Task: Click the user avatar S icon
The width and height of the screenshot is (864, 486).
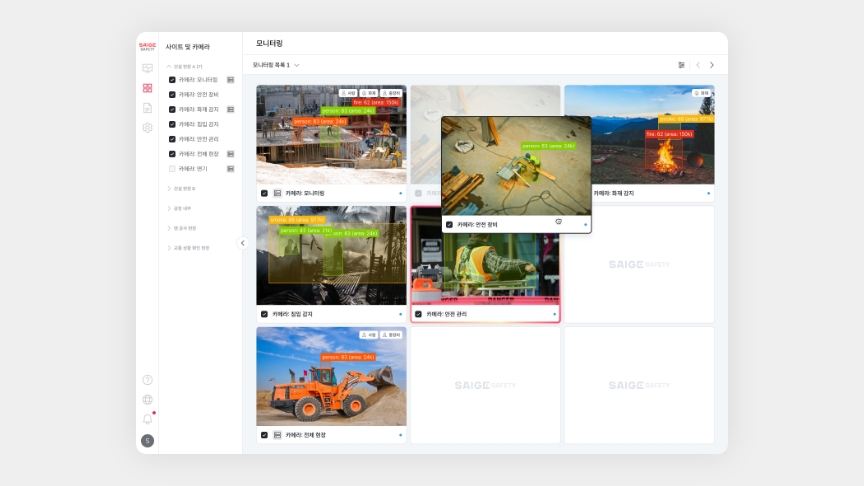Action: pyautogui.click(x=147, y=441)
